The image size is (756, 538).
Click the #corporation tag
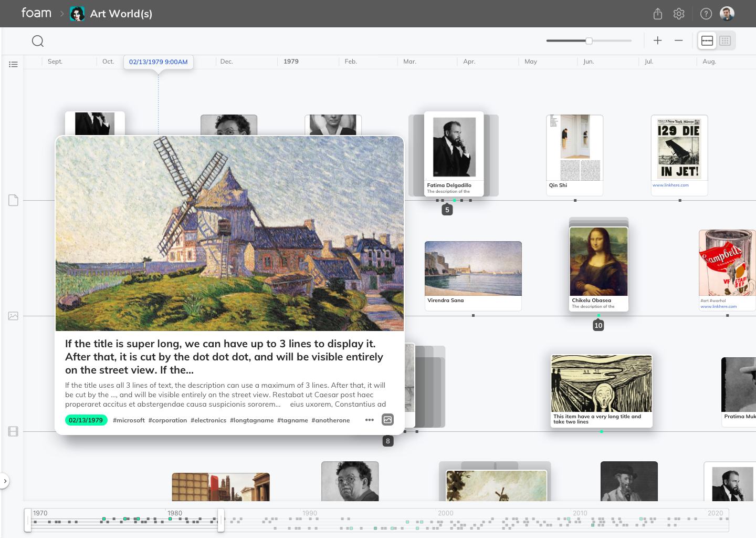tap(167, 420)
